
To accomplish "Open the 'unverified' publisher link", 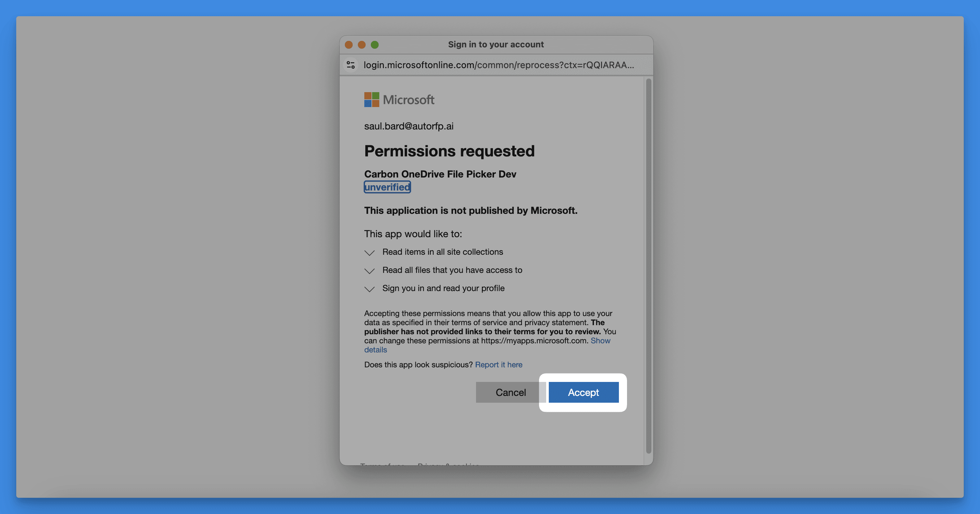I will pos(387,187).
